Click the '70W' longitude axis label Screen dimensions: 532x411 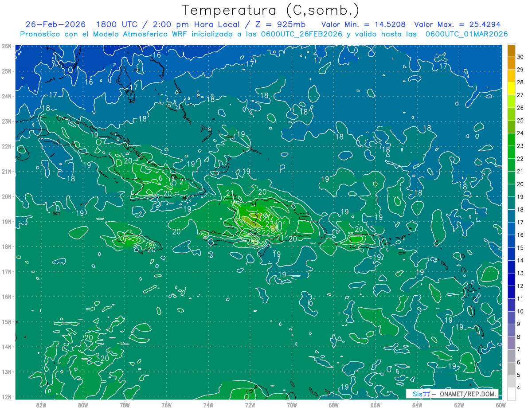[x=292, y=405]
